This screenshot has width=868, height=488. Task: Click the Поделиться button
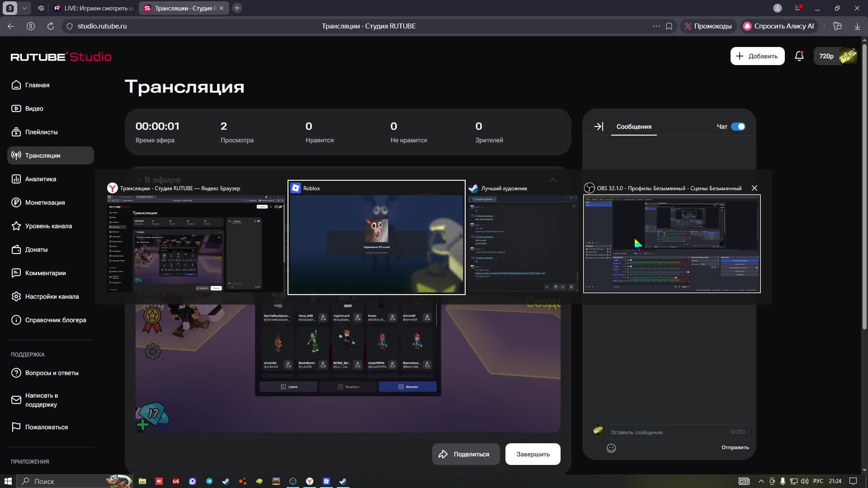466,454
